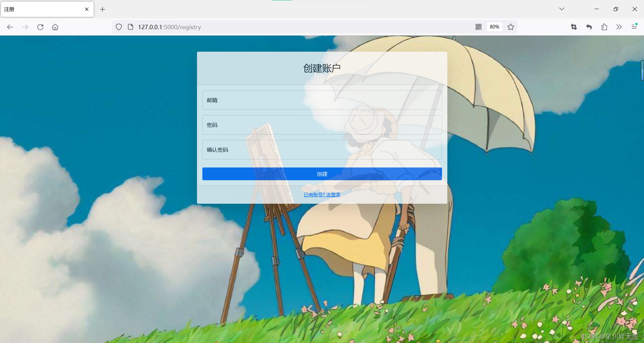Show site information page icon
The height and width of the screenshot is (343, 644).
(131, 27)
